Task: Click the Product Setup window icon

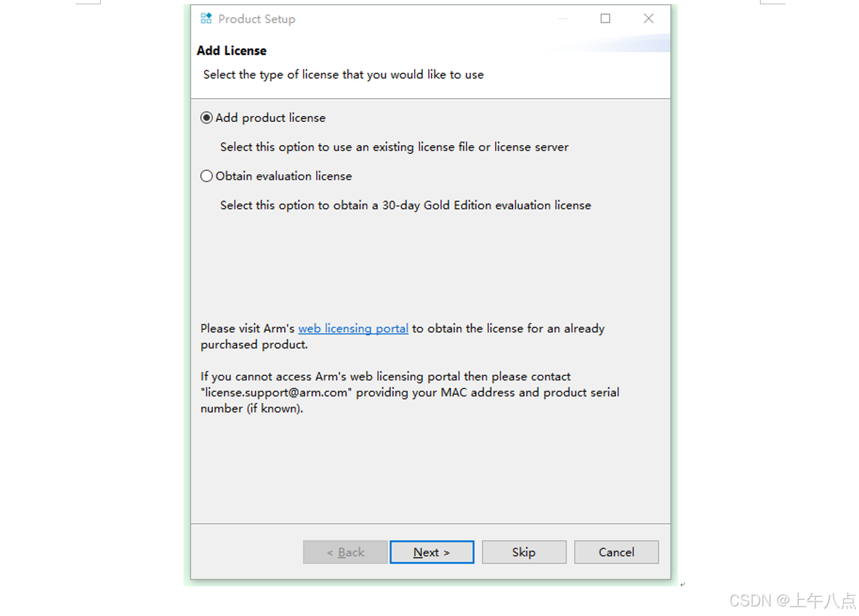Action: click(206, 19)
